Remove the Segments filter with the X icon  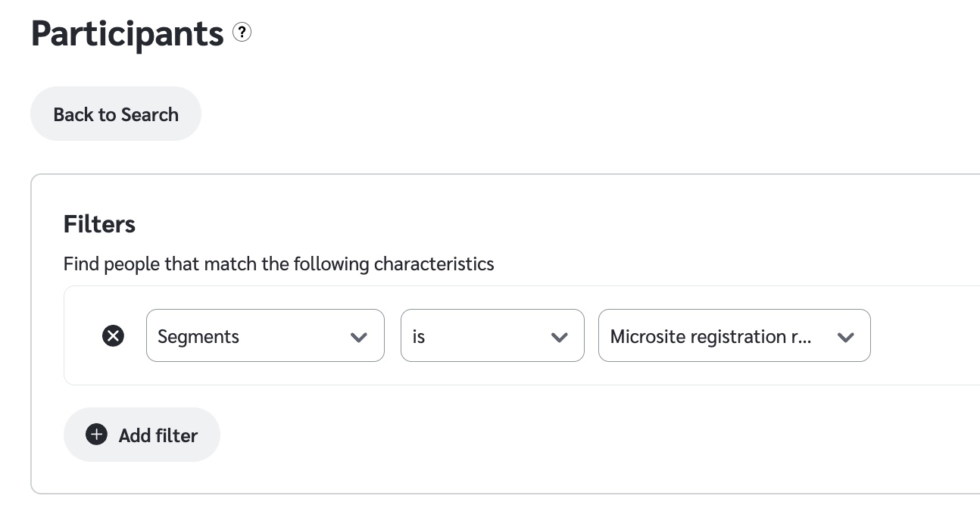click(113, 335)
